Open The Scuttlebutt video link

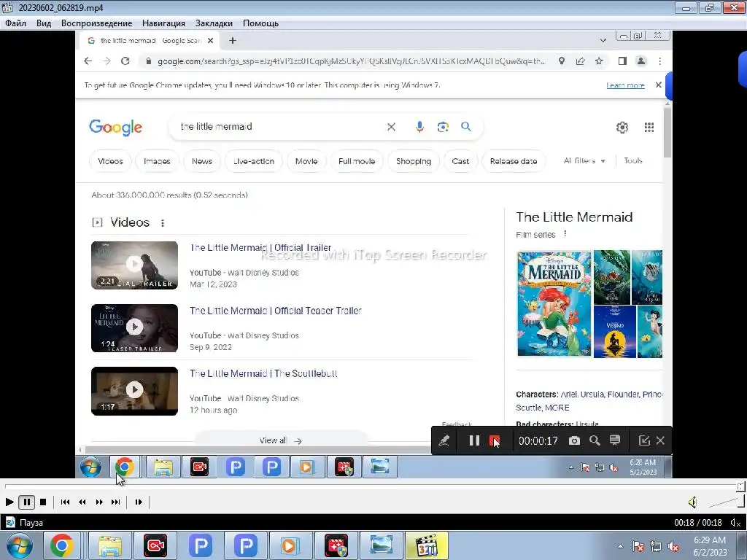(263, 373)
